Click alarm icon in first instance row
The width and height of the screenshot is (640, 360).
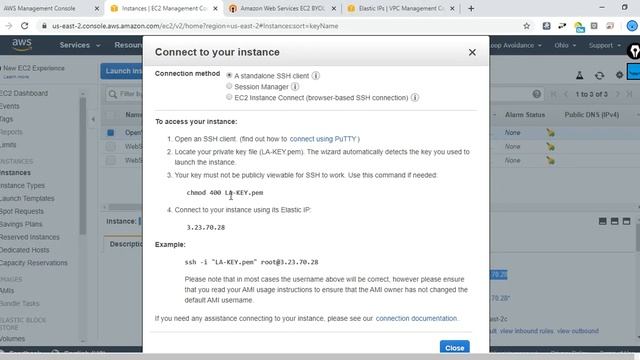[x=551, y=133]
